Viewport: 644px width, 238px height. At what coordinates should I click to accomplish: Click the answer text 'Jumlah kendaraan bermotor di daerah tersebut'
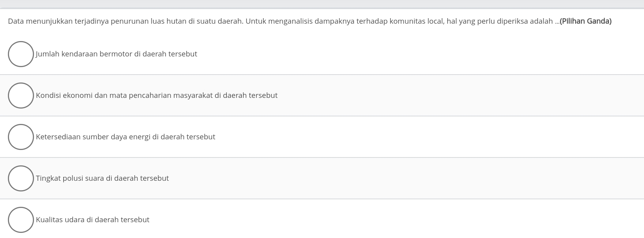click(x=116, y=54)
